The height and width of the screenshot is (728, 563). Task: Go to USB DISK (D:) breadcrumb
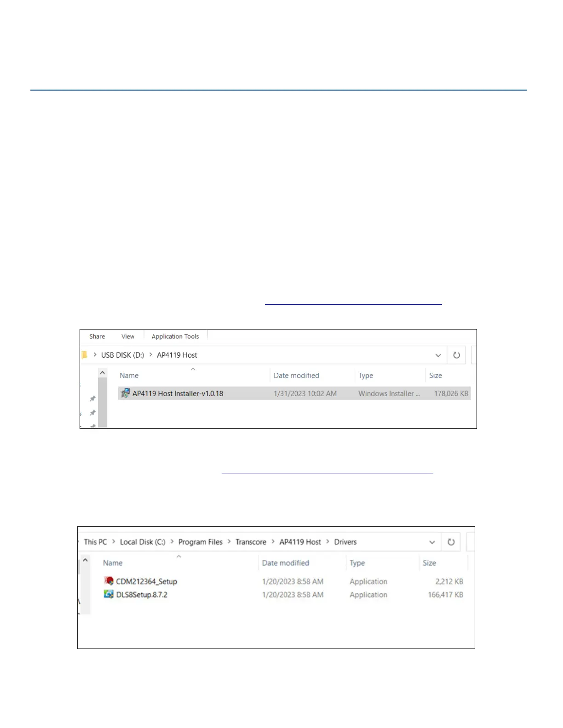point(122,355)
